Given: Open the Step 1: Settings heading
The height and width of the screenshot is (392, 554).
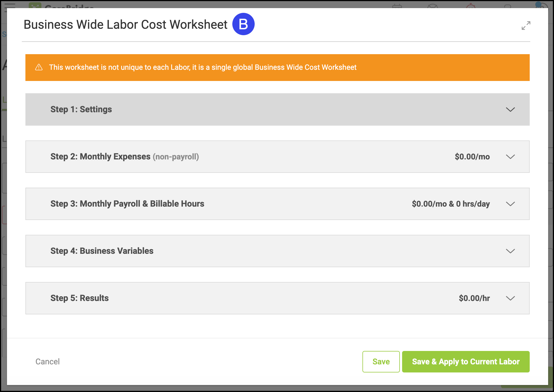Looking at the screenshot, I should (81, 109).
